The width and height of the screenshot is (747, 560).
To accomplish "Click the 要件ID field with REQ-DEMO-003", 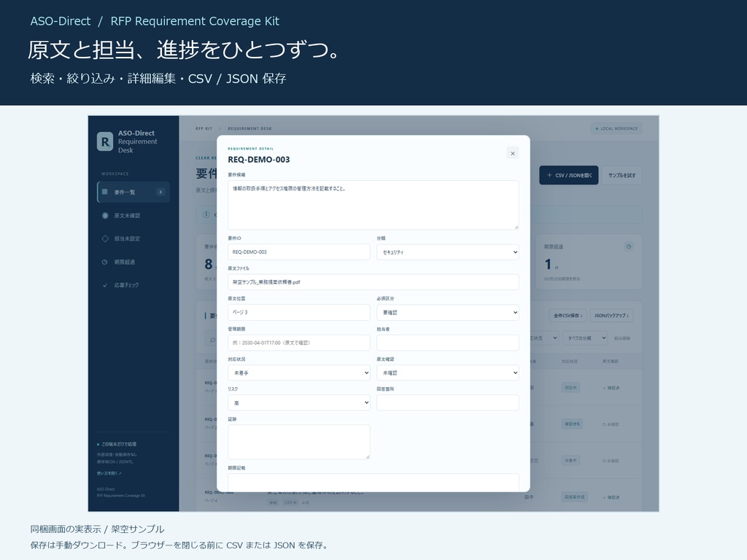I will tap(298, 252).
